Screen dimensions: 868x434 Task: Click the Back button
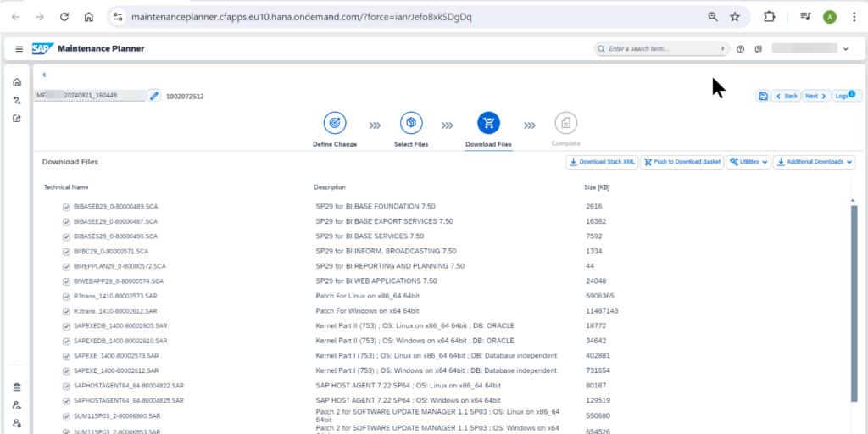tap(786, 96)
